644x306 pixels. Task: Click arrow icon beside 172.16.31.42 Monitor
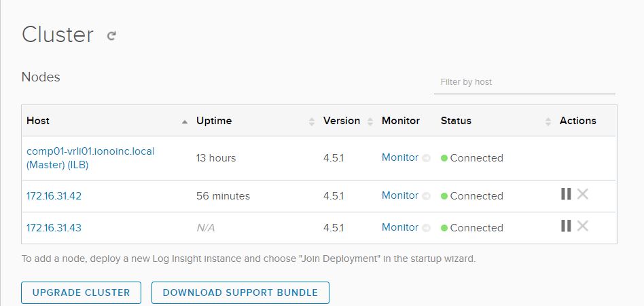[427, 196]
